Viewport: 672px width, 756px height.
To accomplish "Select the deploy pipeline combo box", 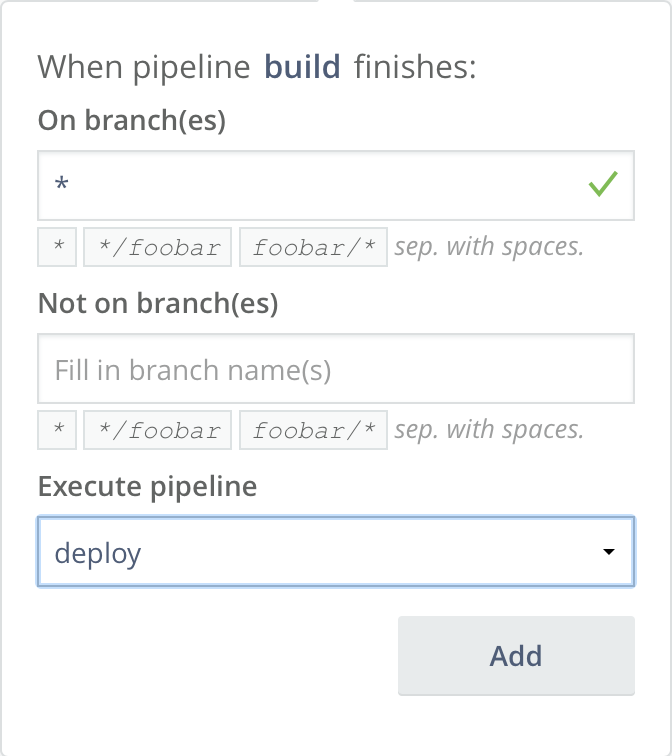I will 320,552.
